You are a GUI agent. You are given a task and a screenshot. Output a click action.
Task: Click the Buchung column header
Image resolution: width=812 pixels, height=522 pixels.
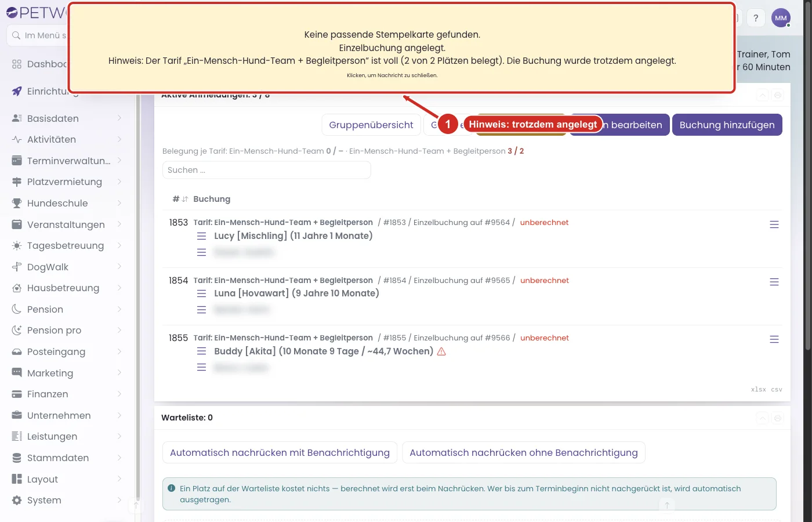click(x=212, y=199)
